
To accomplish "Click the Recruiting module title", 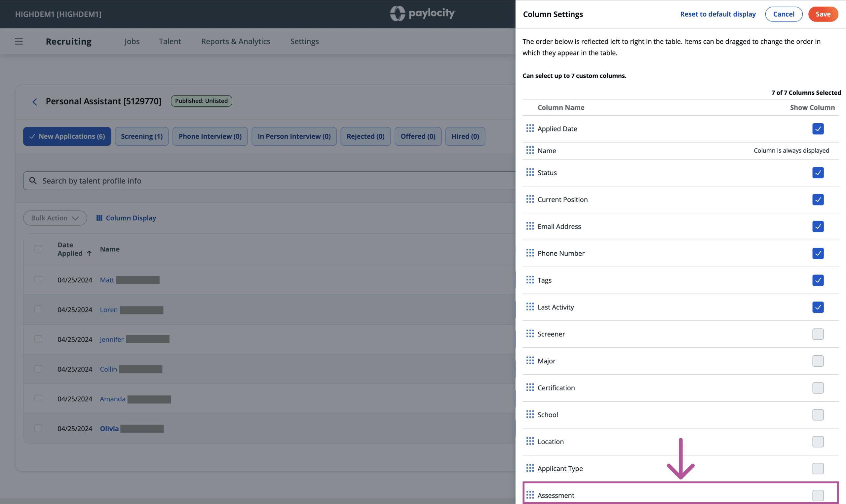I will coord(69,41).
